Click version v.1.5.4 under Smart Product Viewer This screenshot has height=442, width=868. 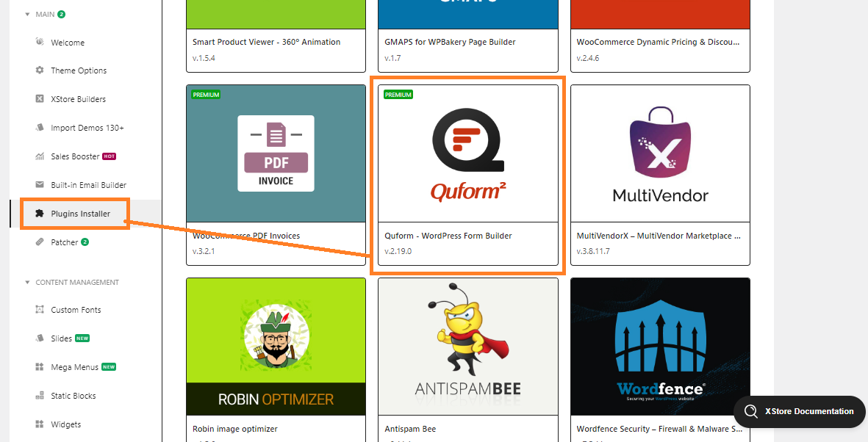coord(204,58)
